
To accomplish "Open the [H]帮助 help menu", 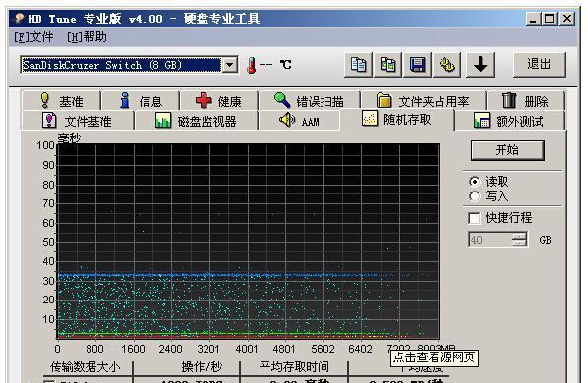I will 87,37.
